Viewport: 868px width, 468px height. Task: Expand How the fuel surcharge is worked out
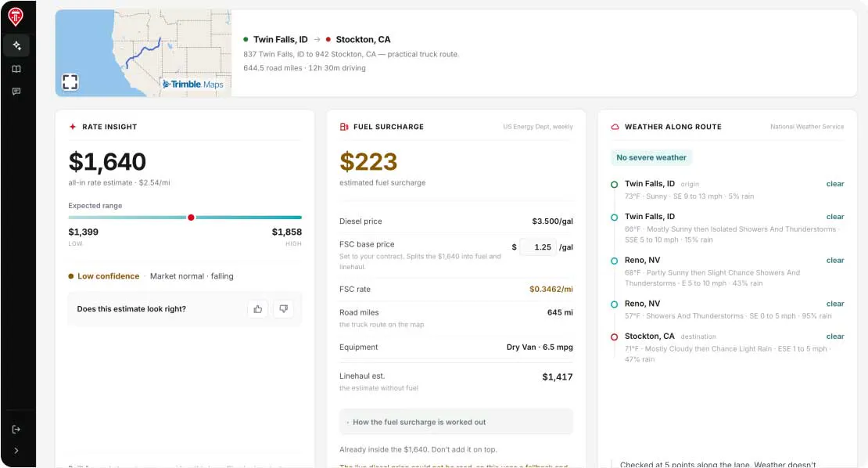pos(456,422)
